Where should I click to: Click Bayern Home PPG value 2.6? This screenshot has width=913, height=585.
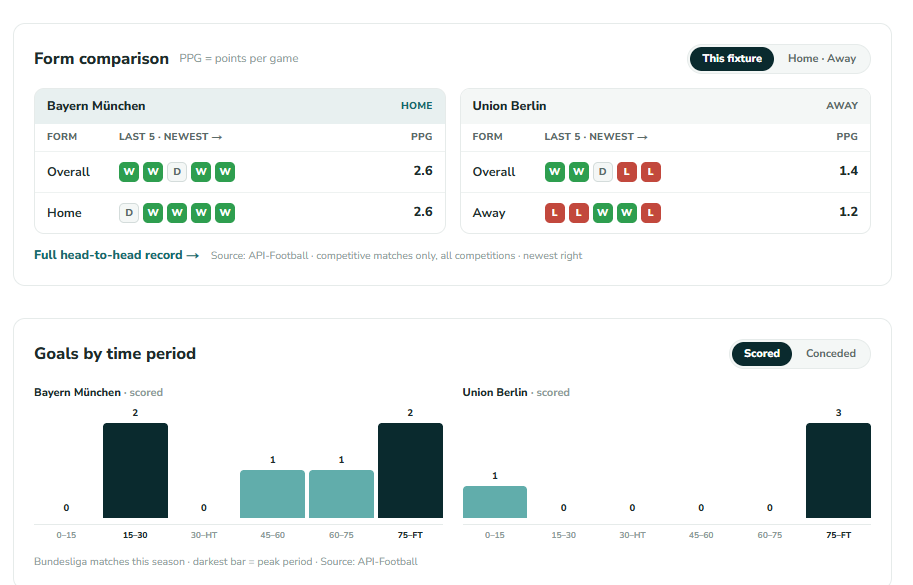pos(423,212)
